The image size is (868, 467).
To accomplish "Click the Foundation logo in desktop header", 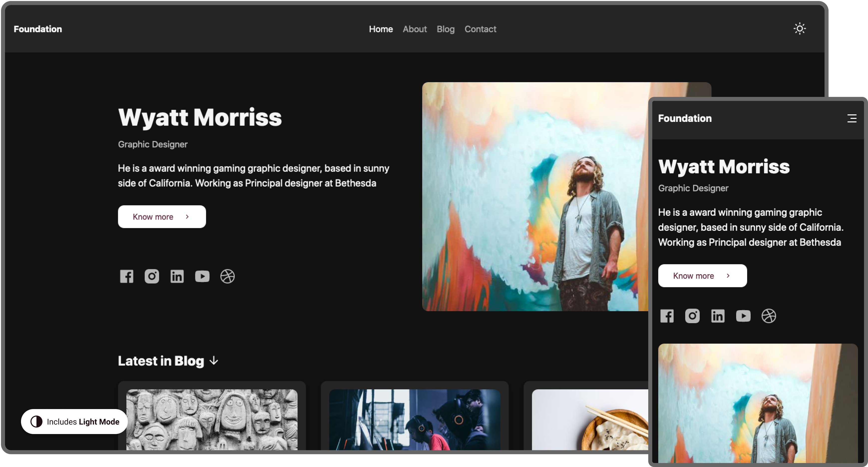I will point(38,29).
